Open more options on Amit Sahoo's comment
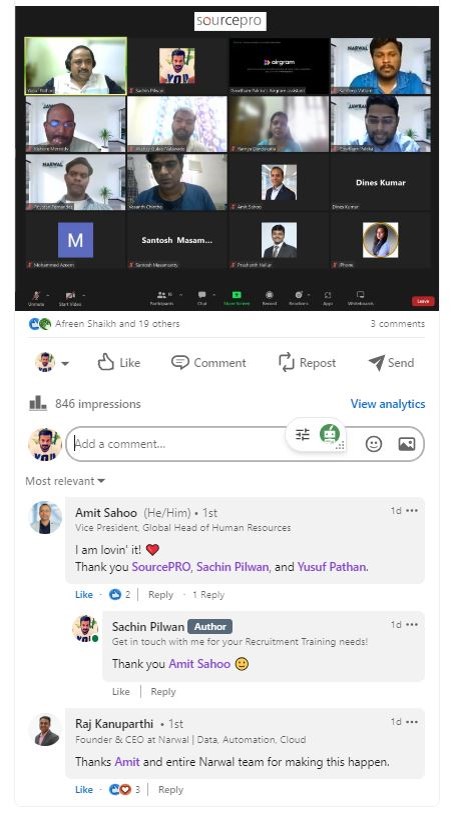 [x=412, y=511]
